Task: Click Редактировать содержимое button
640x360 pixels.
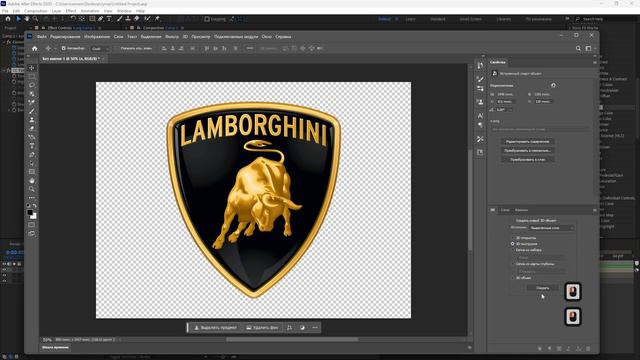Action: [x=527, y=142]
